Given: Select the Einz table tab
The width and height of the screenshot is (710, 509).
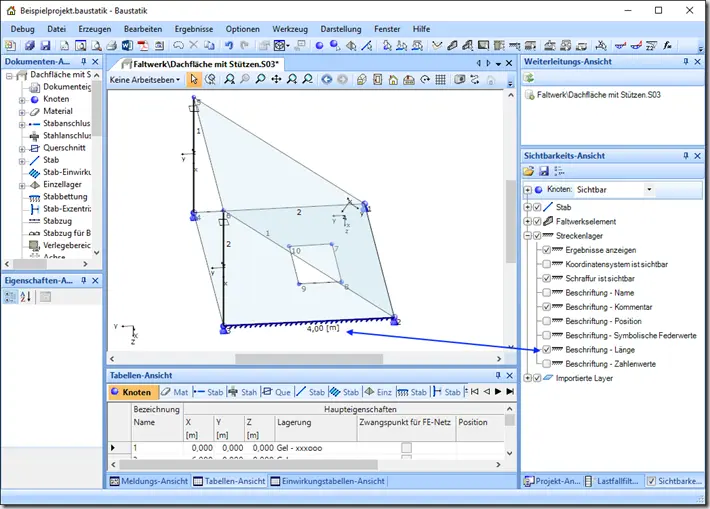Looking at the screenshot, I should pyautogui.click(x=379, y=392).
